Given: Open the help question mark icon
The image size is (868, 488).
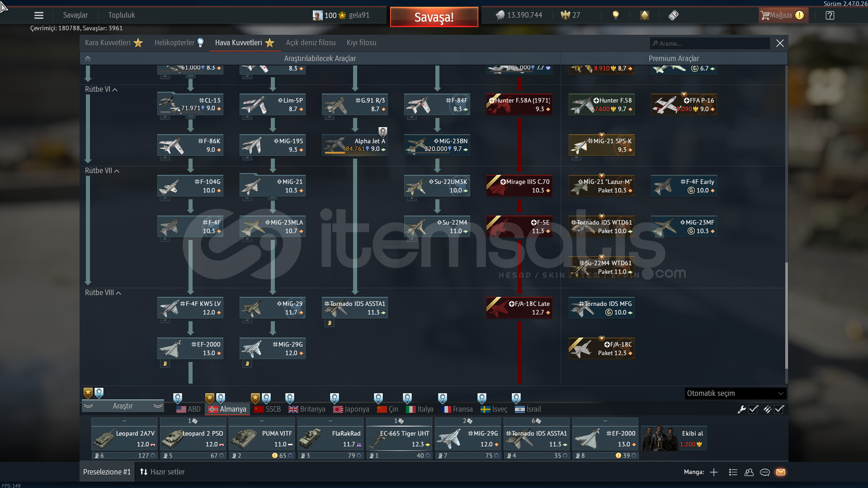Looking at the screenshot, I should 830,15.
